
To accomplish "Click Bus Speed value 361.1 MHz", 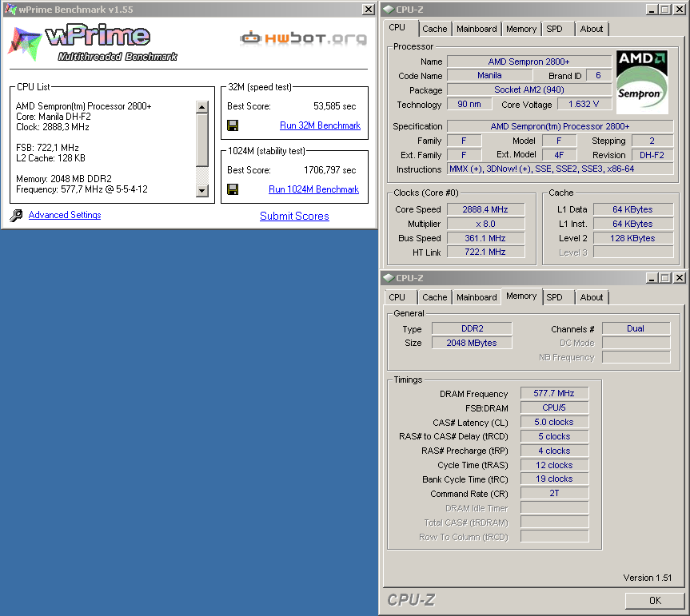I will [x=485, y=238].
